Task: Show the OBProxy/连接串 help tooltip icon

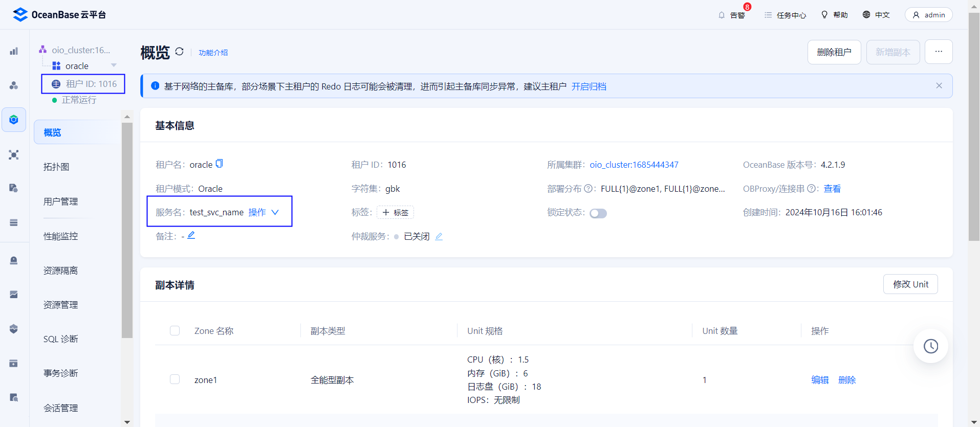Action: [x=811, y=189]
